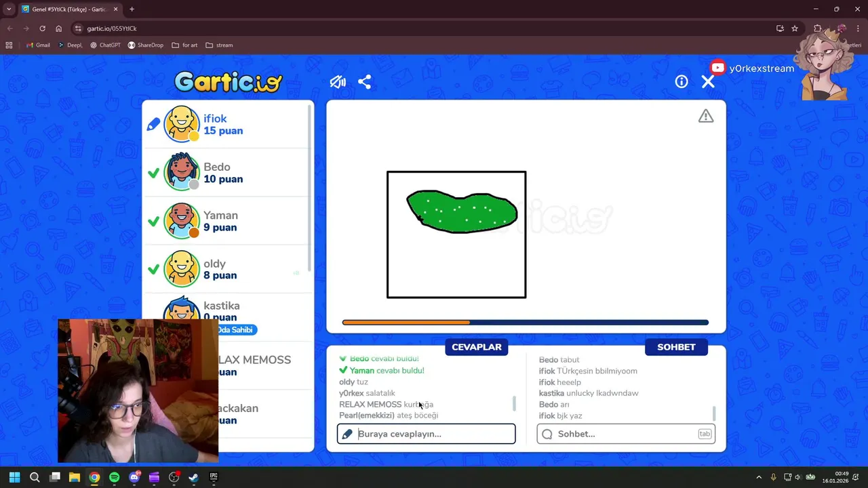
Task: Report the drawing using the warning triangle
Action: 706,116
